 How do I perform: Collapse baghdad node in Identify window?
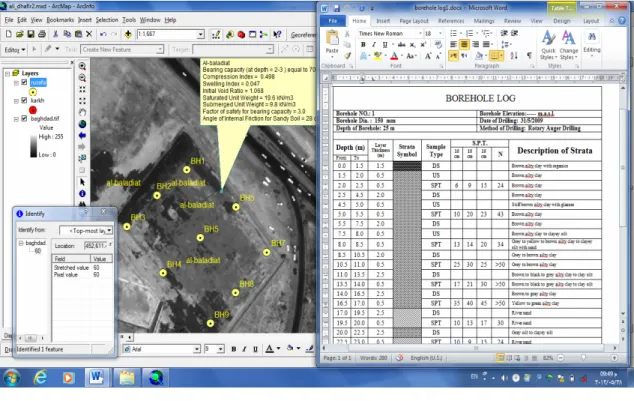(x=21, y=243)
